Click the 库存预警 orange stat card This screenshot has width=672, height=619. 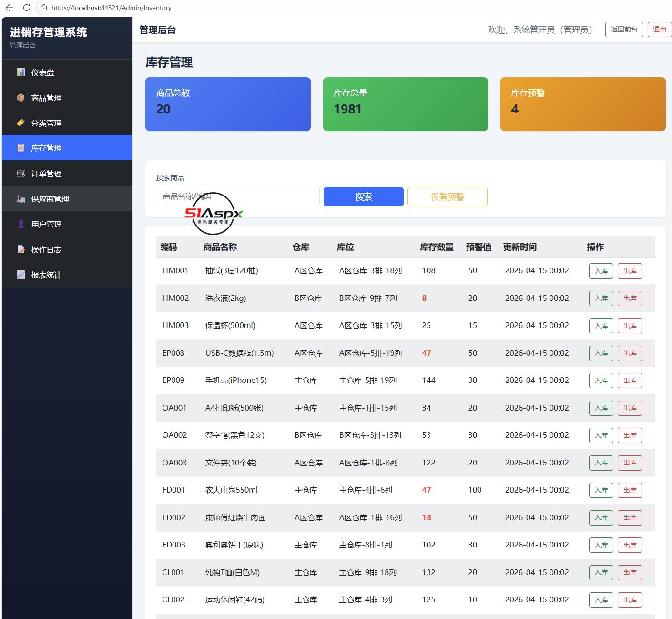(x=583, y=104)
